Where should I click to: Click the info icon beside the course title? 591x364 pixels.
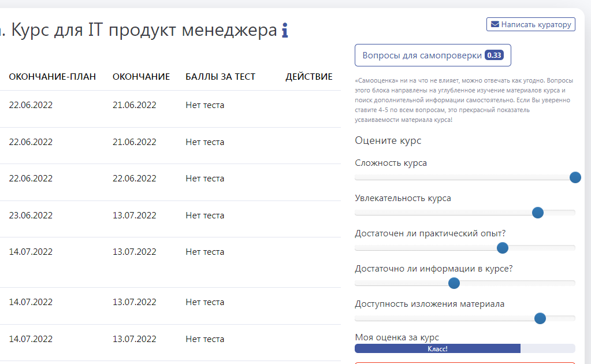point(285,31)
